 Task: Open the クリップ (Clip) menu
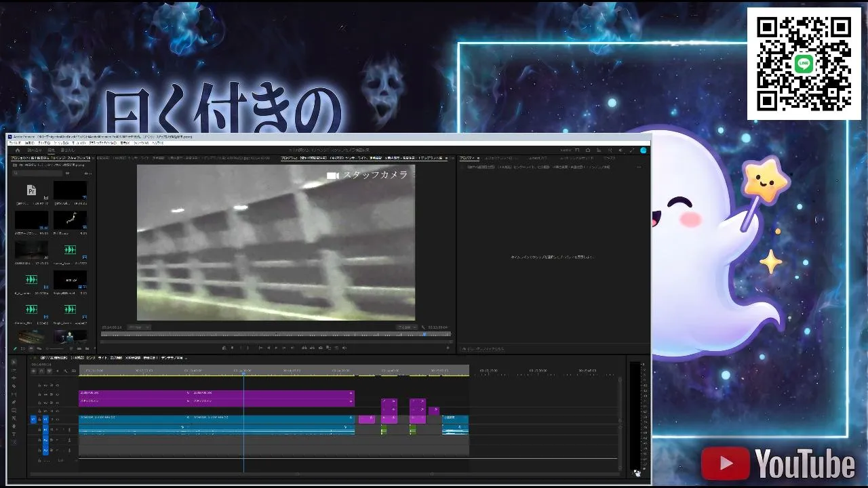pos(44,143)
